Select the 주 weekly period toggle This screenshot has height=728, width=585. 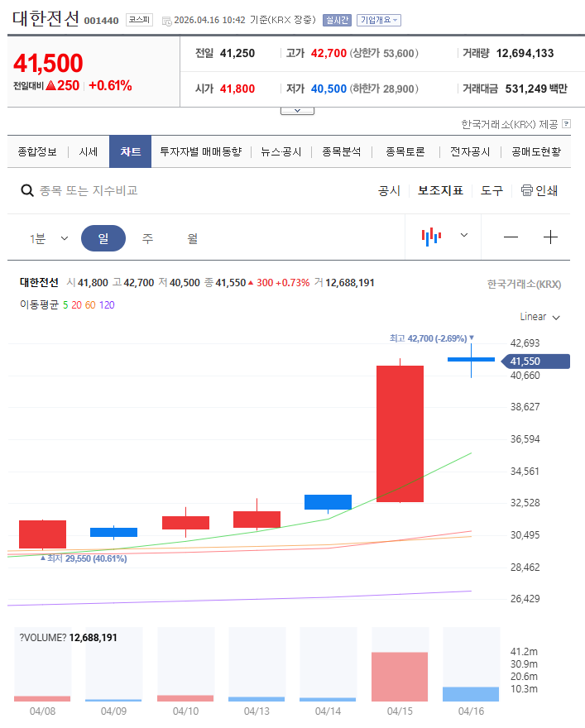click(147, 238)
